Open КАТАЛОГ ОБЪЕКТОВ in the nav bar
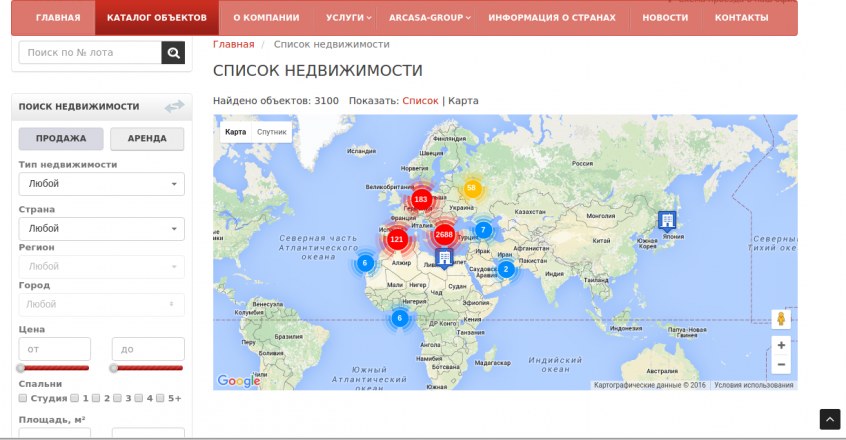 click(x=156, y=18)
